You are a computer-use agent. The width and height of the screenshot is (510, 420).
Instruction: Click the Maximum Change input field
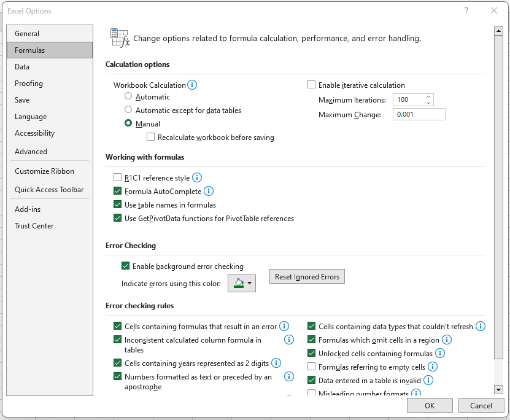point(419,115)
